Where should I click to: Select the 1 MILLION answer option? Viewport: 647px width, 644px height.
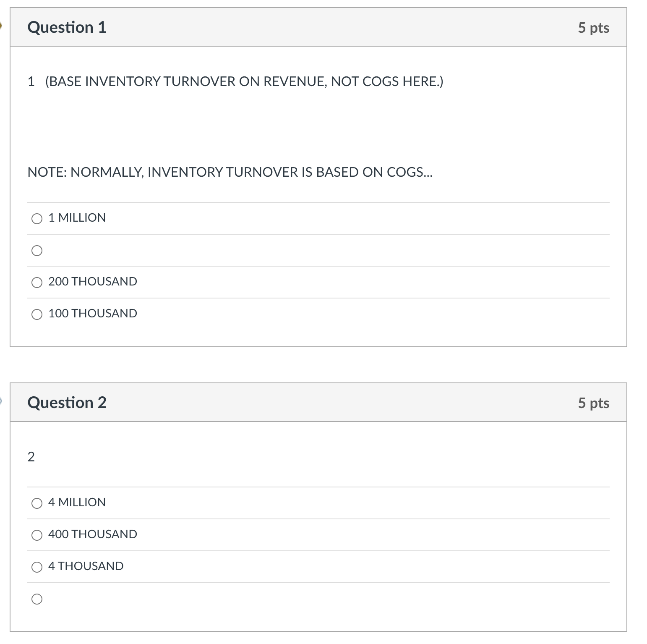click(x=37, y=218)
